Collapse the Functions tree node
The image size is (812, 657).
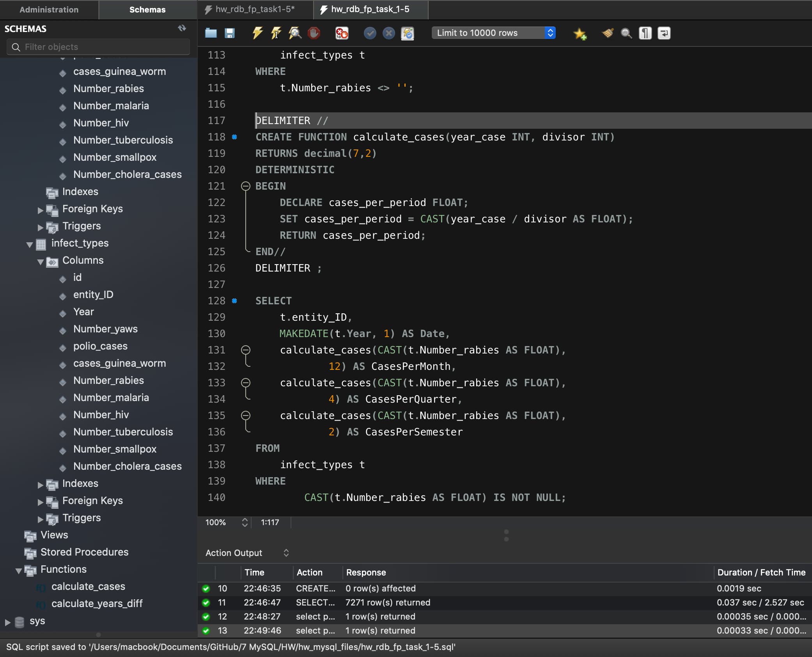click(18, 571)
